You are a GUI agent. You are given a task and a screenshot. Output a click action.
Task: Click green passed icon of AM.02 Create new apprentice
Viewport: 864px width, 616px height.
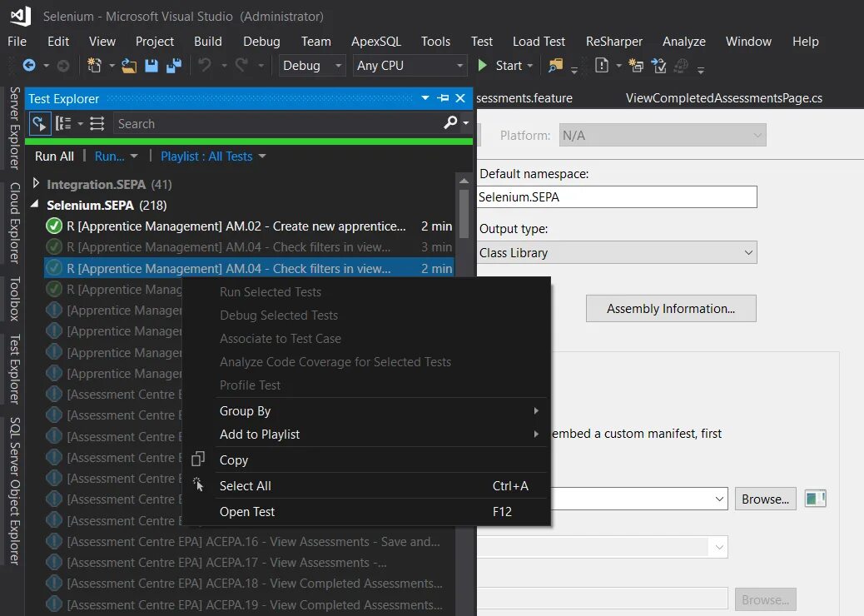tap(54, 226)
